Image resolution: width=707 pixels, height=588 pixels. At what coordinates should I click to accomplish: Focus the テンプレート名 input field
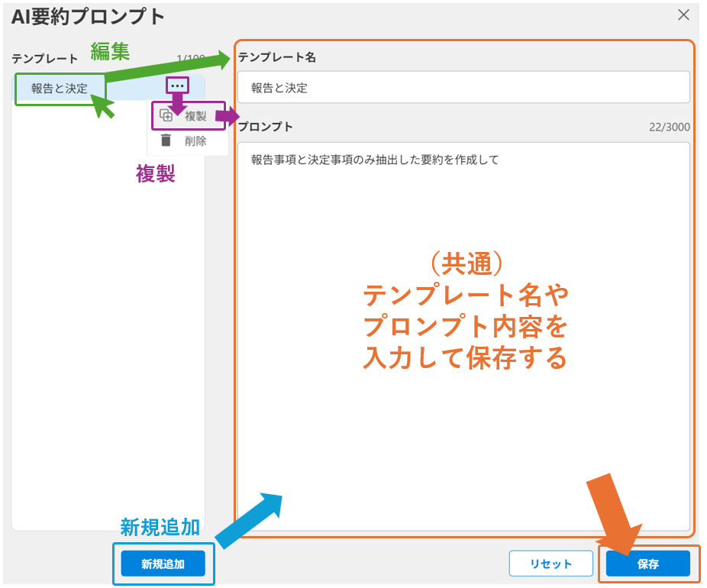[463, 88]
